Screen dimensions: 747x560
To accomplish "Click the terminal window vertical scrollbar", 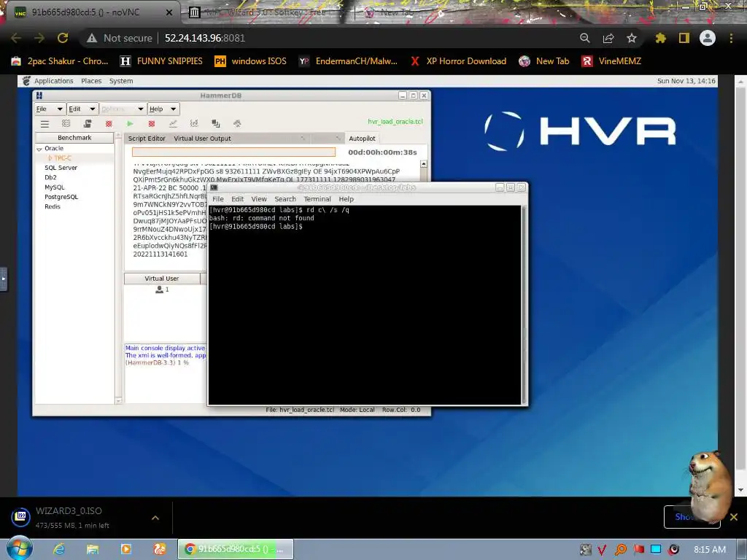I will 524,305.
